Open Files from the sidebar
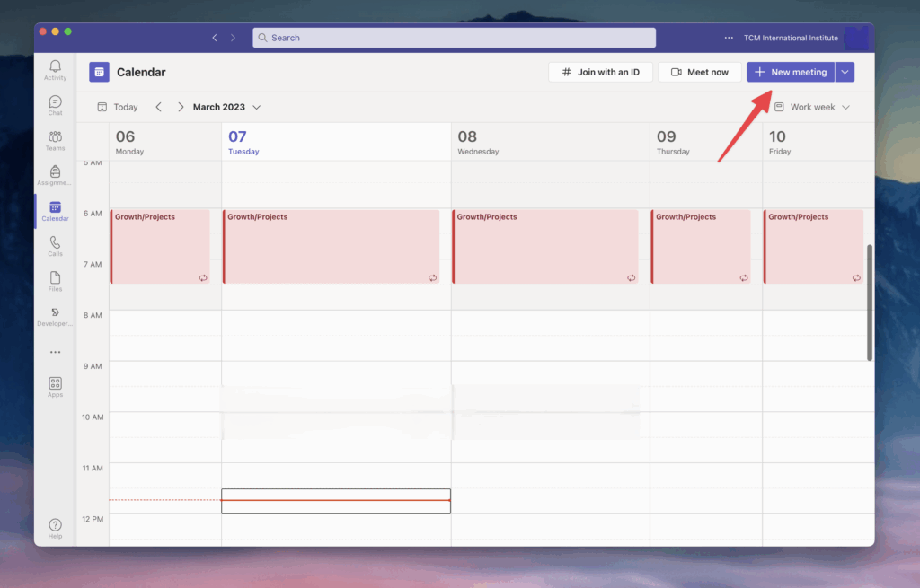Image resolution: width=920 pixels, height=588 pixels. tap(55, 281)
